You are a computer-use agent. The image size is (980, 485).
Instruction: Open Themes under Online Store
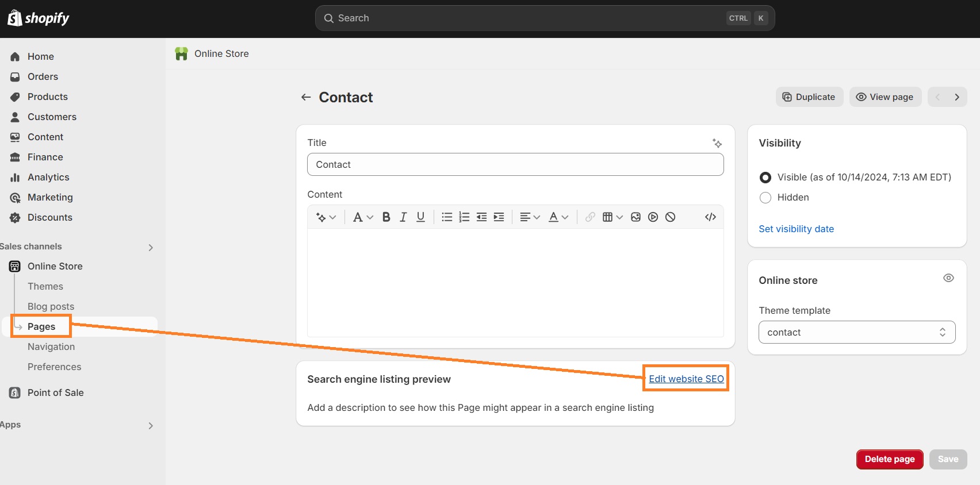click(x=45, y=286)
